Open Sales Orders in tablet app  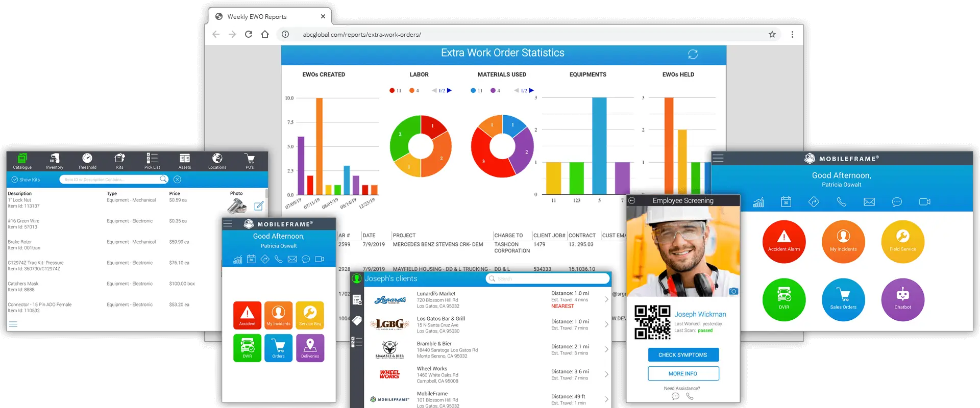tap(843, 299)
